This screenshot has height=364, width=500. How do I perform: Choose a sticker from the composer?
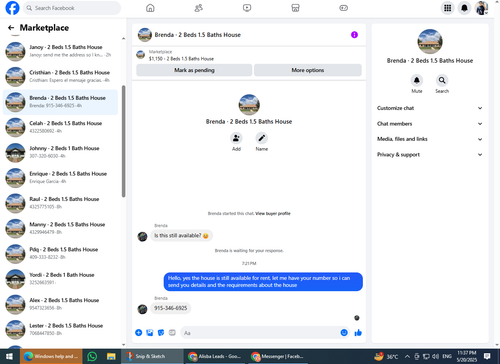[x=161, y=333]
